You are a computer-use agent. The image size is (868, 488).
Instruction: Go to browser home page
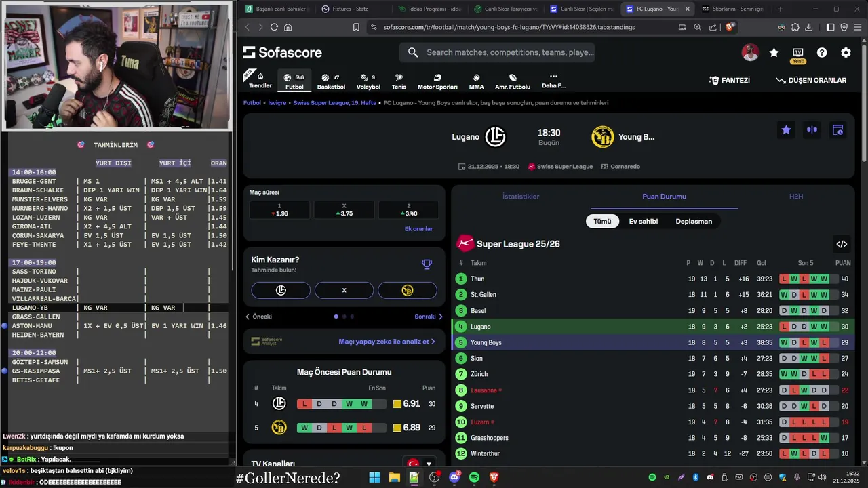(x=288, y=27)
